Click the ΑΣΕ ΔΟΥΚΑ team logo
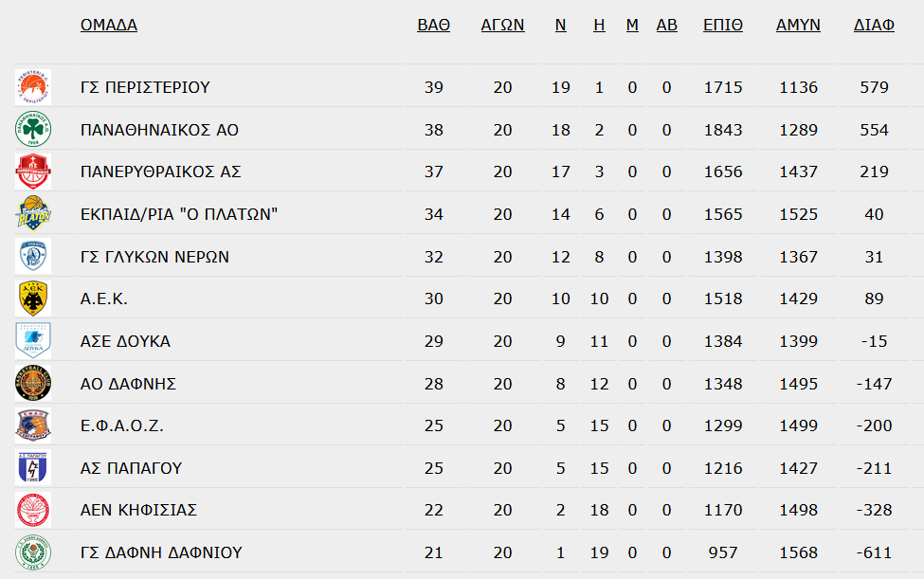Viewport: 924px width, 579px height. pyautogui.click(x=33, y=341)
